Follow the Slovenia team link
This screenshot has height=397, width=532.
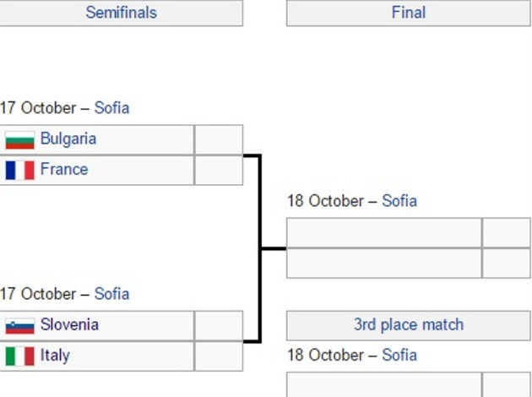(x=69, y=324)
